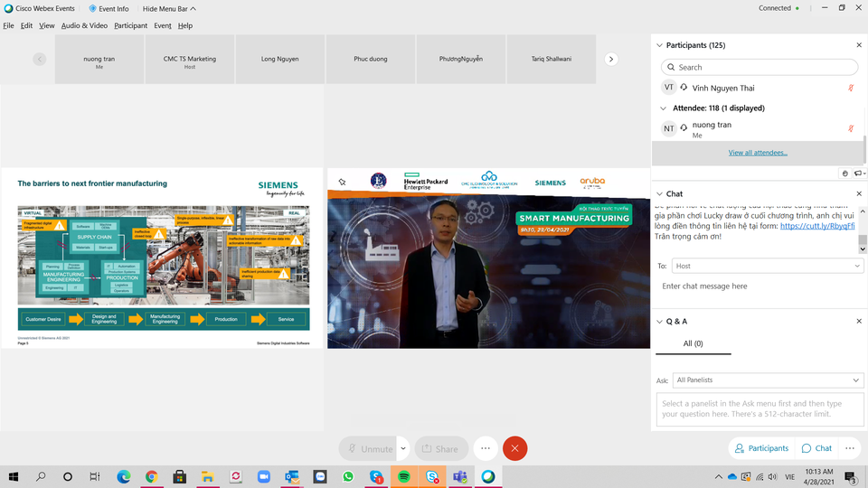Close the Chat panel
The image size is (868, 488).
[859, 193]
